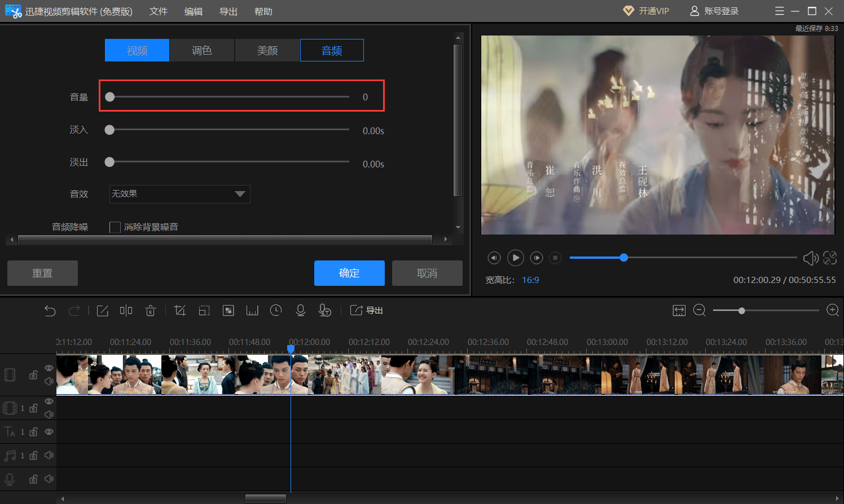
Task: Click the zoom/scale frame icon
Action: (204, 311)
